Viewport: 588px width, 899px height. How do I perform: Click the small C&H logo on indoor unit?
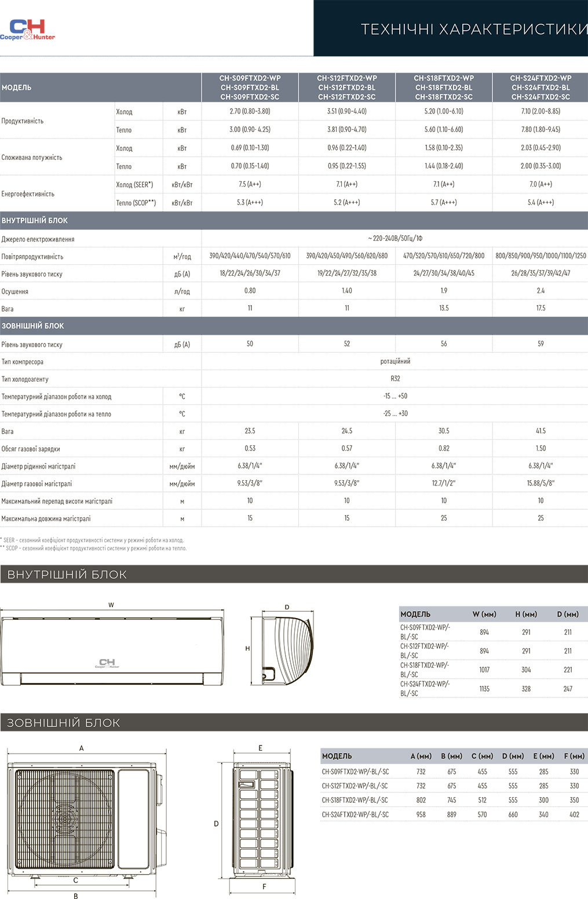(x=107, y=663)
